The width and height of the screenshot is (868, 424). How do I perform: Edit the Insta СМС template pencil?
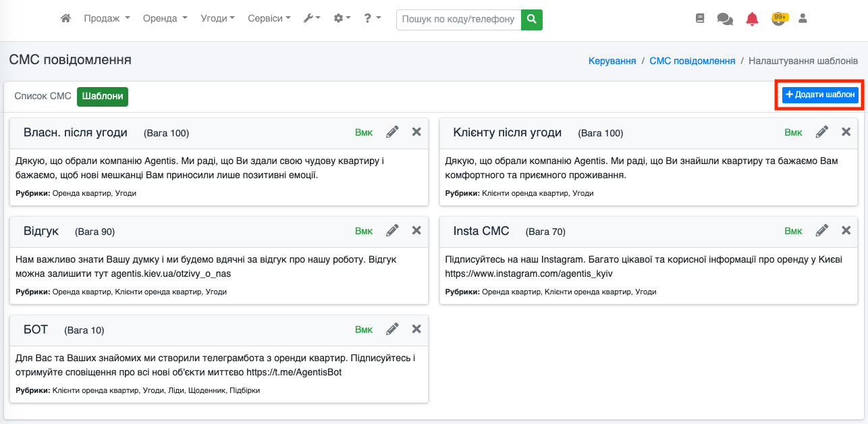(x=821, y=231)
